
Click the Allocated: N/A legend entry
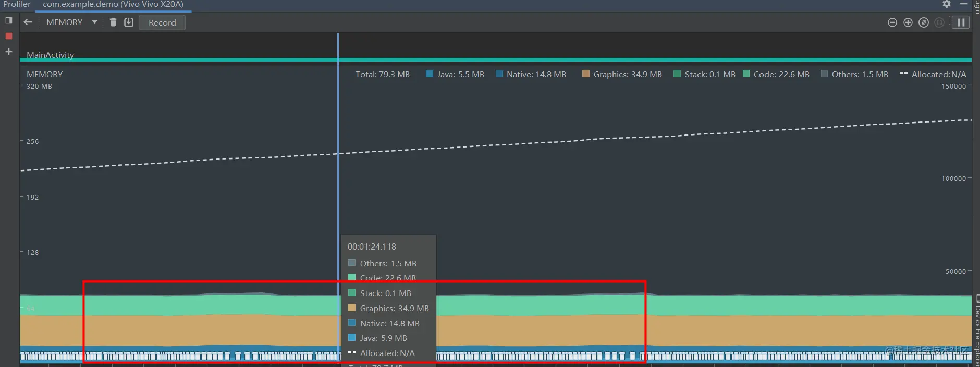pos(933,74)
